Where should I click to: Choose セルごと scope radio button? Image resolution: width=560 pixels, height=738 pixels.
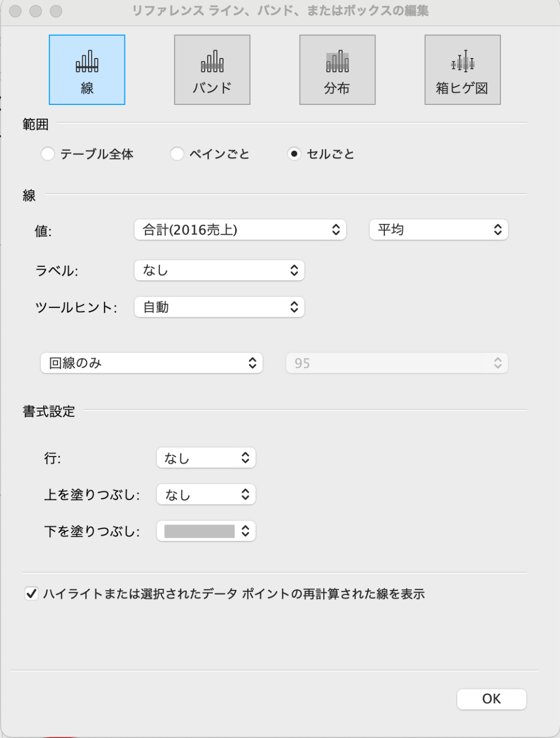[294, 154]
